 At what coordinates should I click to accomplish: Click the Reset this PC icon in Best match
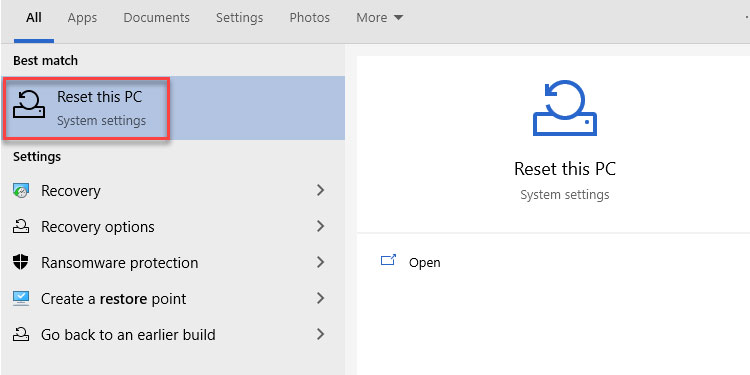click(29, 104)
